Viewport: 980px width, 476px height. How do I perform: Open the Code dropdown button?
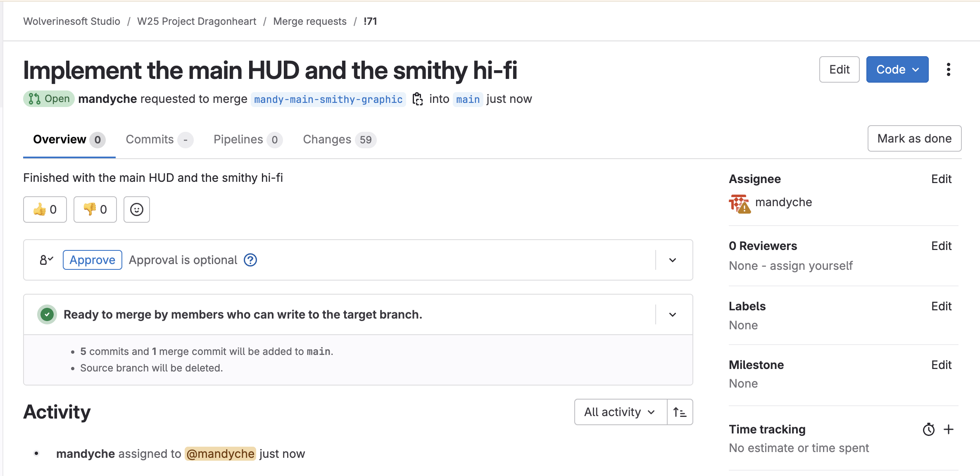[x=897, y=69]
